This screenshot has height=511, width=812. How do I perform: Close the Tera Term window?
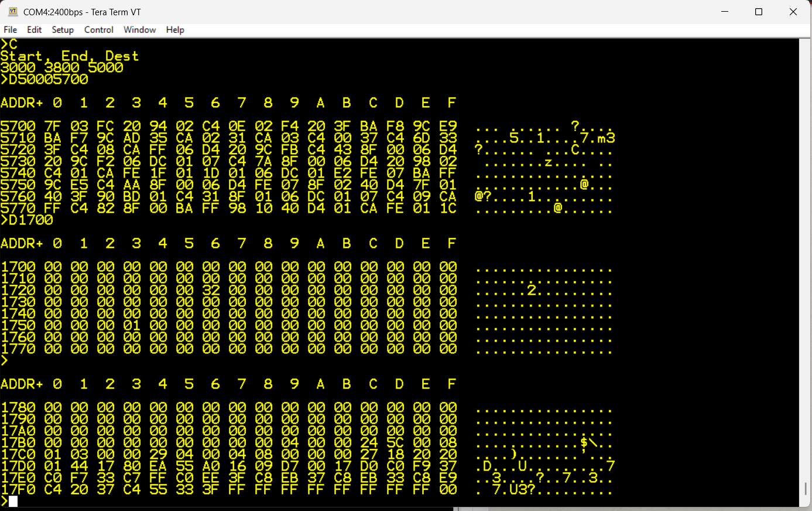(x=793, y=12)
